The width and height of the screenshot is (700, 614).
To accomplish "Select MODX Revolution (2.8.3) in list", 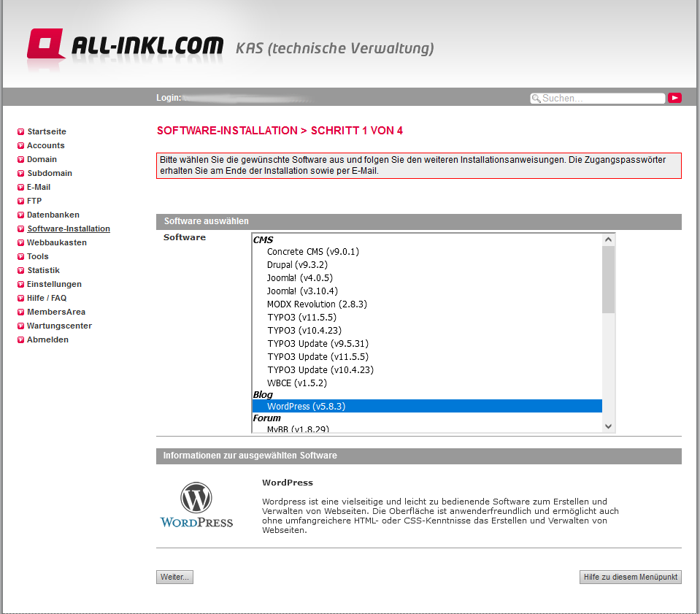I will pyautogui.click(x=427, y=304).
